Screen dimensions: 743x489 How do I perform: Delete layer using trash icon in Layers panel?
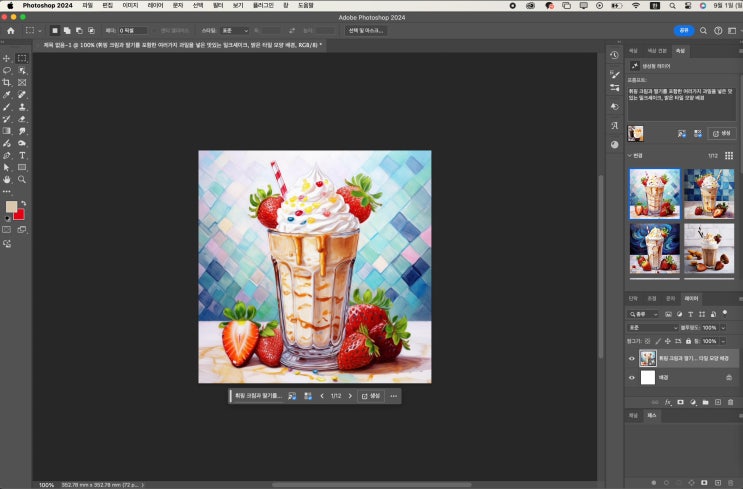point(730,402)
